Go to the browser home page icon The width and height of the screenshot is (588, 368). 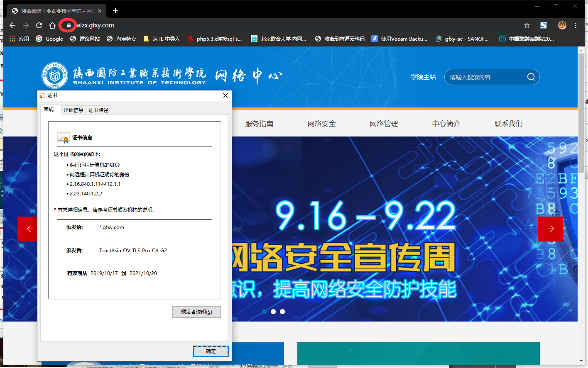click(52, 25)
